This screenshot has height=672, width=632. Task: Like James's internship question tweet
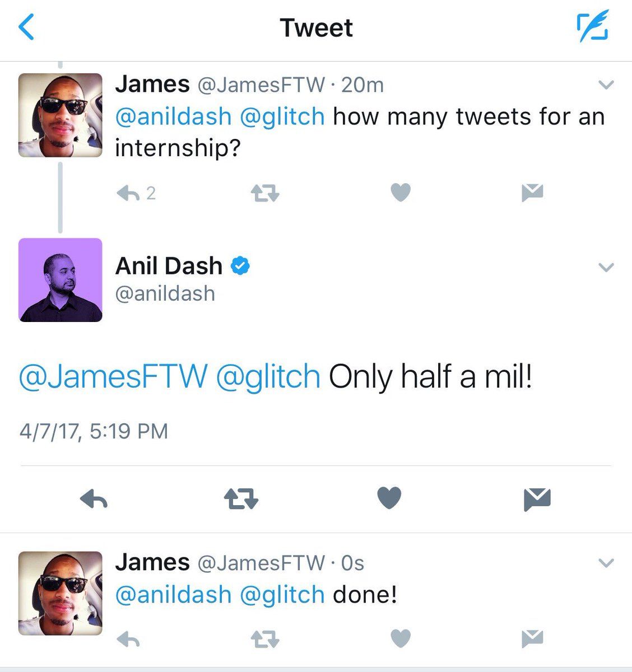pos(400,193)
